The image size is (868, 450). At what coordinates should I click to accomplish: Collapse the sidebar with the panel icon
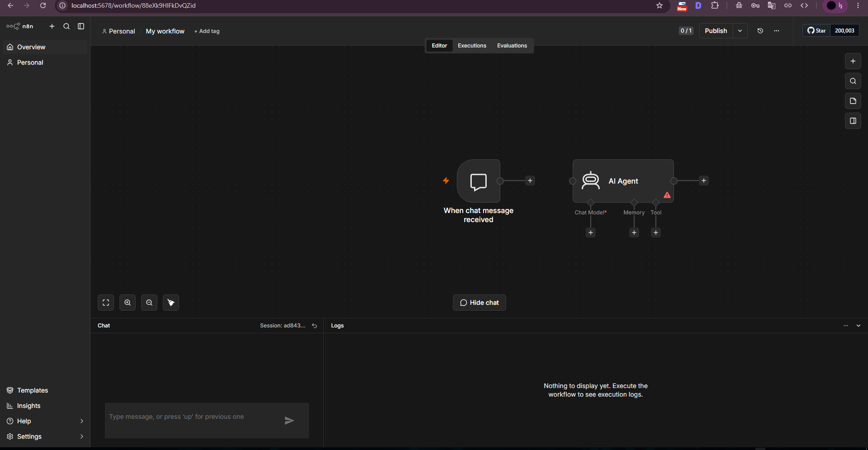click(x=81, y=26)
